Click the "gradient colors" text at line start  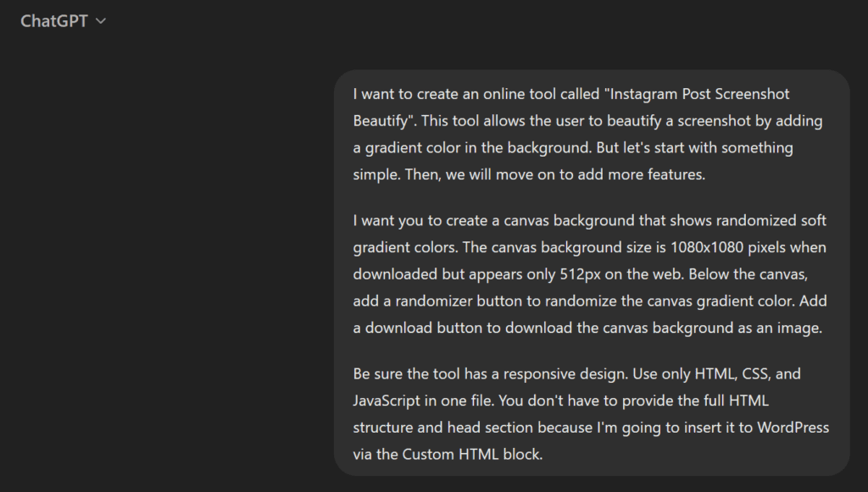(x=403, y=247)
